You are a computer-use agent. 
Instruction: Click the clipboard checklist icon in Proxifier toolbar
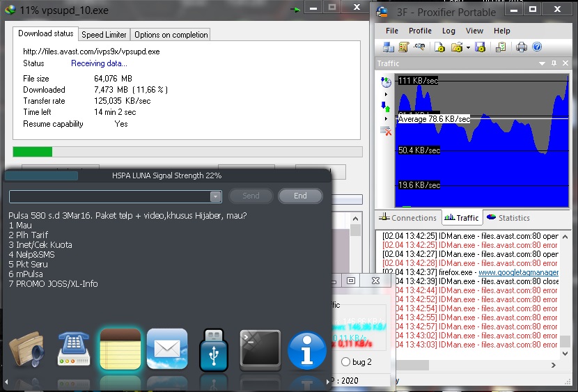pyautogui.click(x=501, y=47)
